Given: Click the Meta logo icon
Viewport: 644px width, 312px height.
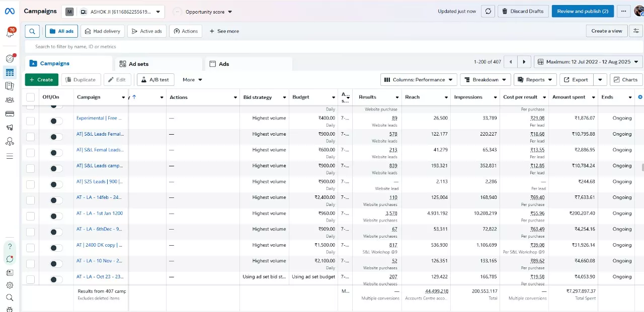Looking at the screenshot, I should pyautogui.click(x=10, y=12).
